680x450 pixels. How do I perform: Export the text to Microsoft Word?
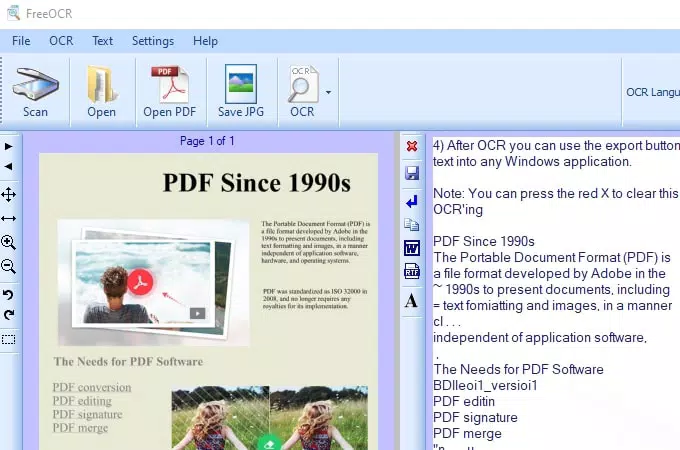(412, 248)
